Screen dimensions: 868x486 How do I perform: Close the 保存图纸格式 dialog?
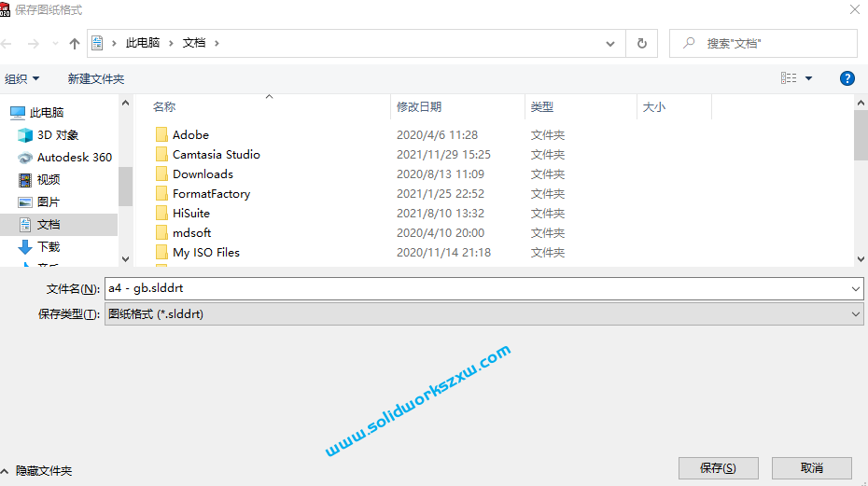[x=855, y=9]
